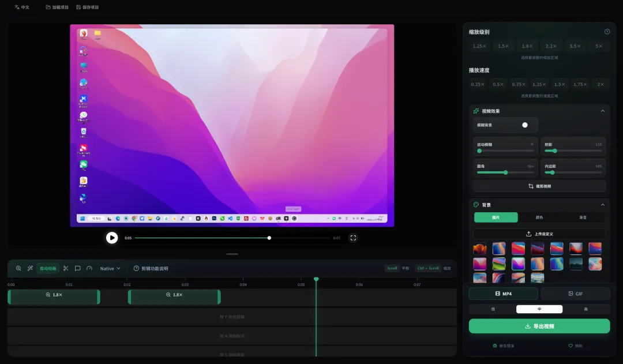Image resolution: width=623 pixels, height=364 pixels.
Task: Select GIF export format
Action: click(x=575, y=294)
